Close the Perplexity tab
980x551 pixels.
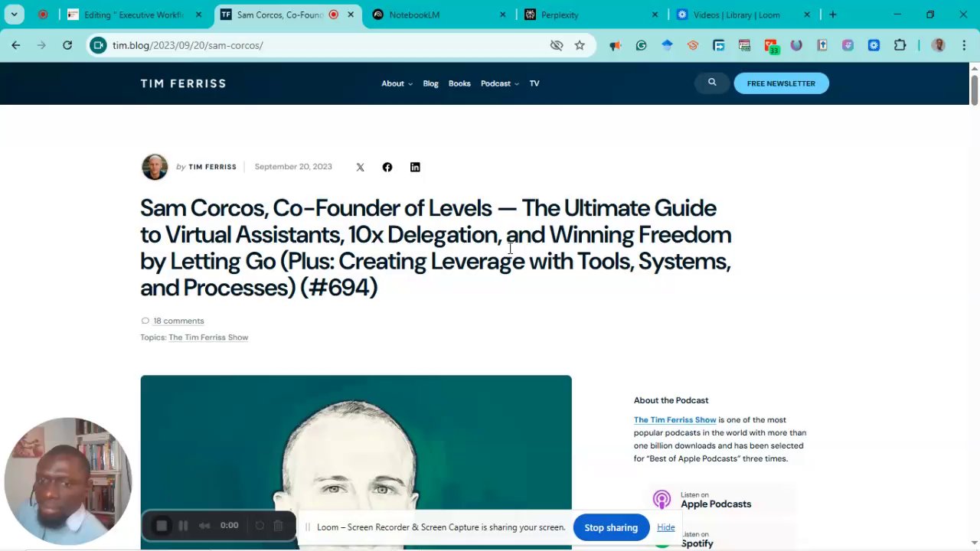(655, 15)
